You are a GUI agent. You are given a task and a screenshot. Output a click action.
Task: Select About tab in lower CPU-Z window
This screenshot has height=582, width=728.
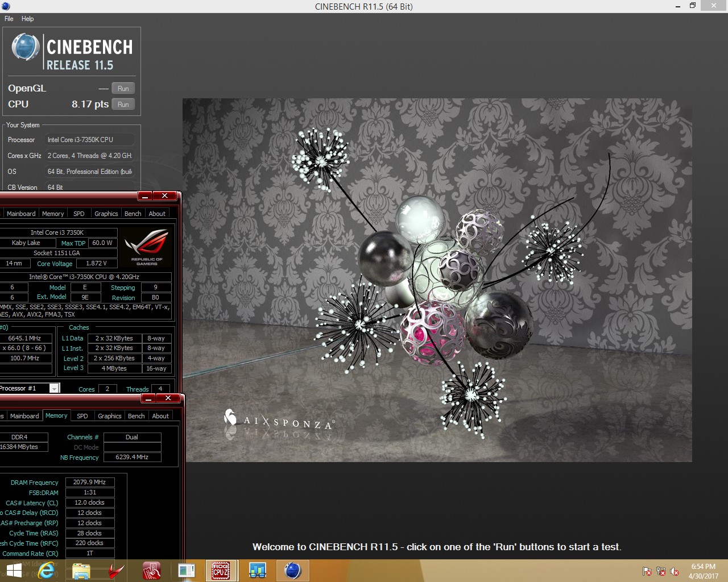pyautogui.click(x=160, y=416)
